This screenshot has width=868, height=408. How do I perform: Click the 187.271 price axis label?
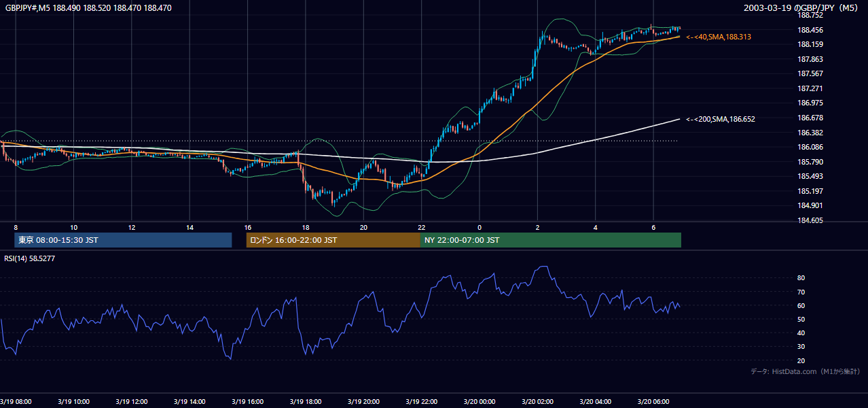pos(810,88)
